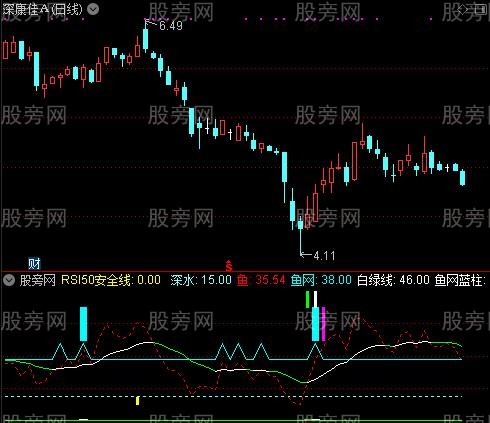Click the white bar next to the green bar
Image resolution: width=490 pixels, height=423 pixels.
pos(315,299)
